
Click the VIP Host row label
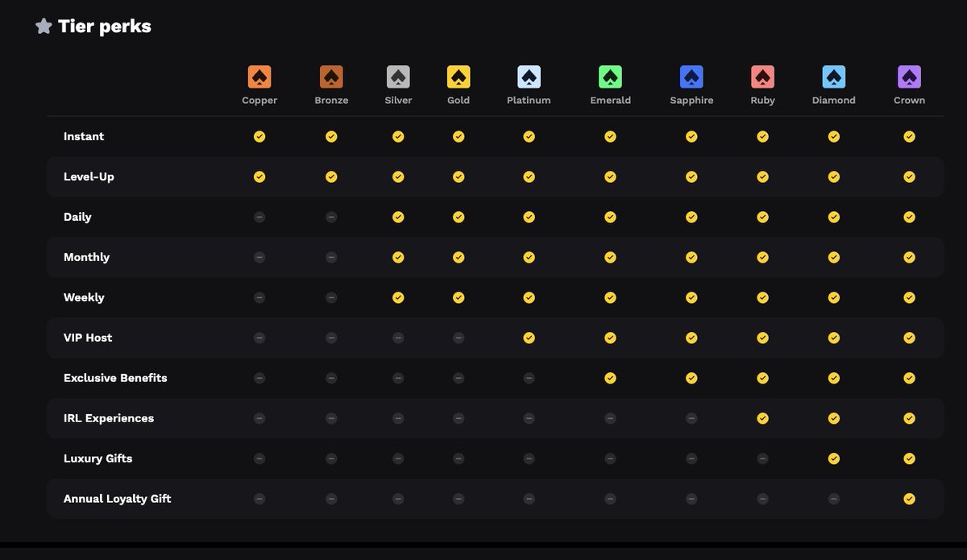(x=88, y=338)
